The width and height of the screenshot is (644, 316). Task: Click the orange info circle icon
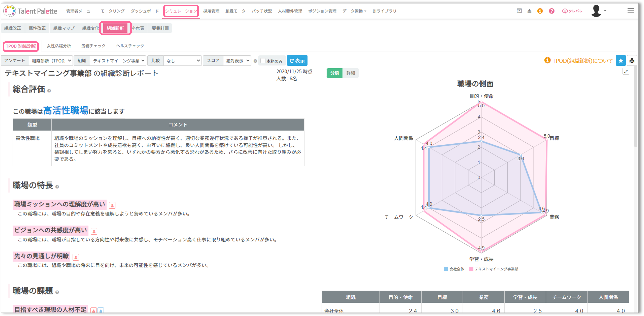[x=540, y=11]
